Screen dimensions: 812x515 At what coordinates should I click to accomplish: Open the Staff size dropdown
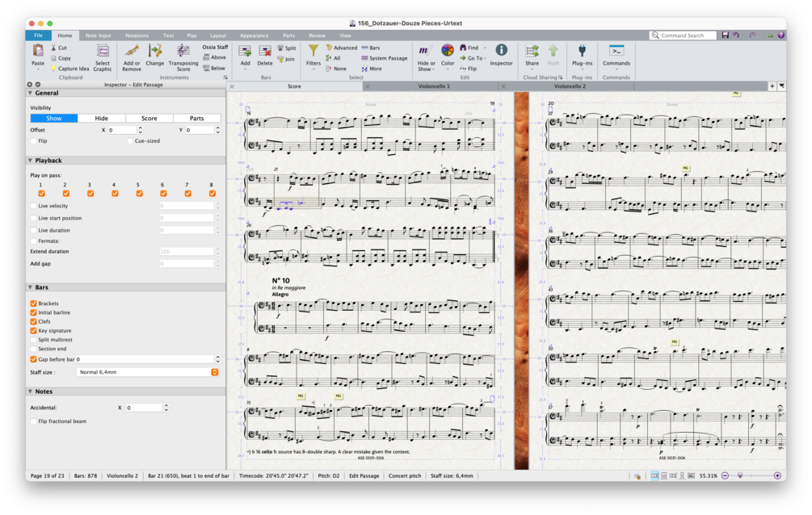click(214, 372)
